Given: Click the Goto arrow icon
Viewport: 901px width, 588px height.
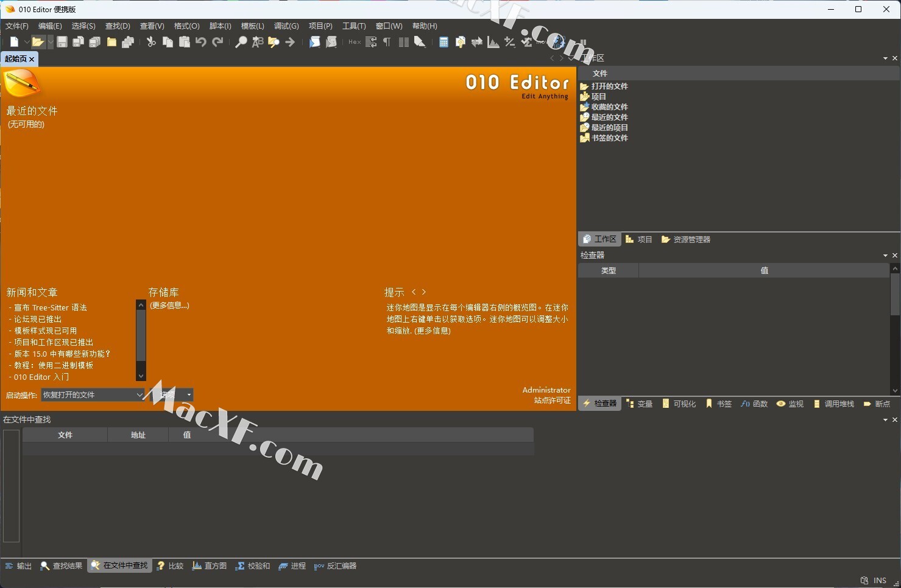Looking at the screenshot, I should coord(290,42).
